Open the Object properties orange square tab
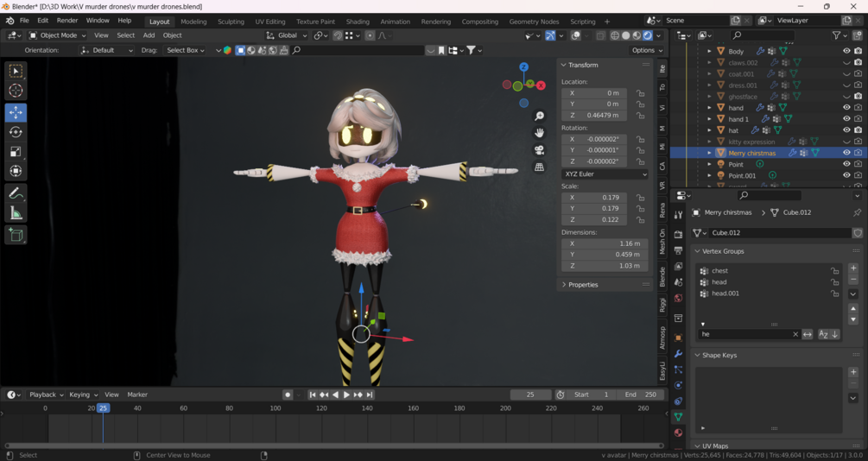Image resolution: width=868 pixels, height=461 pixels. point(678,338)
